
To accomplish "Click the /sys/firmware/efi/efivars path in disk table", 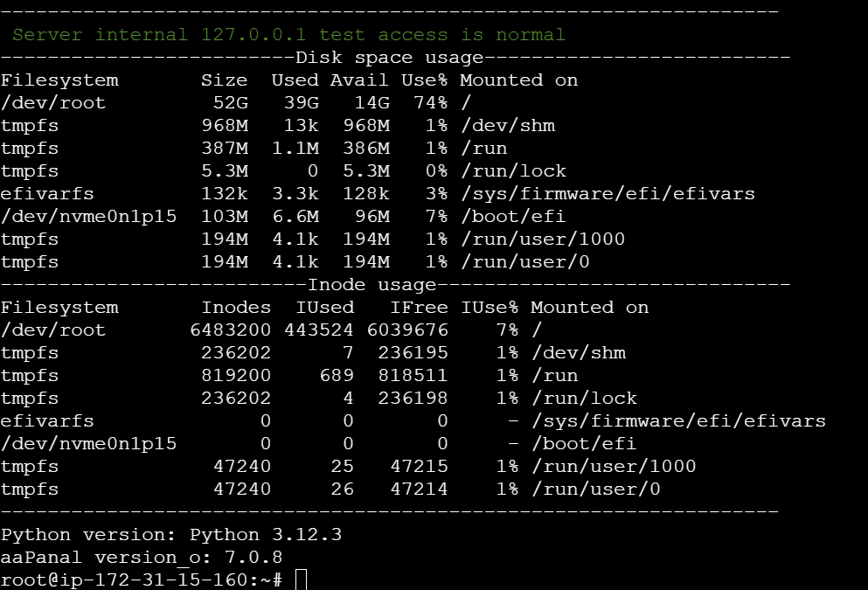I will point(607,194).
